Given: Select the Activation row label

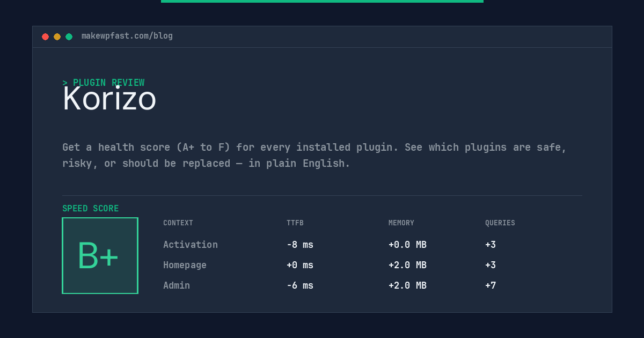Looking at the screenshot, I should click(191, 245).
